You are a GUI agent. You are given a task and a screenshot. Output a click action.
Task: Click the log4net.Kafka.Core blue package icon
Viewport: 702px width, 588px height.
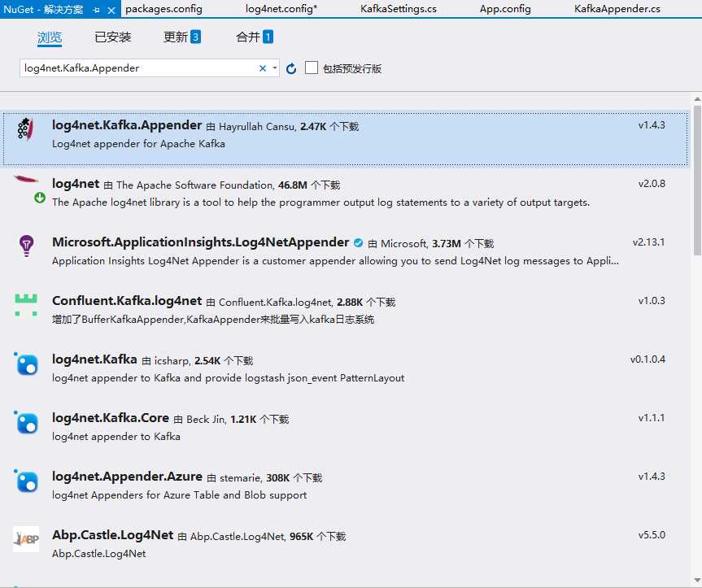[26, 422]
